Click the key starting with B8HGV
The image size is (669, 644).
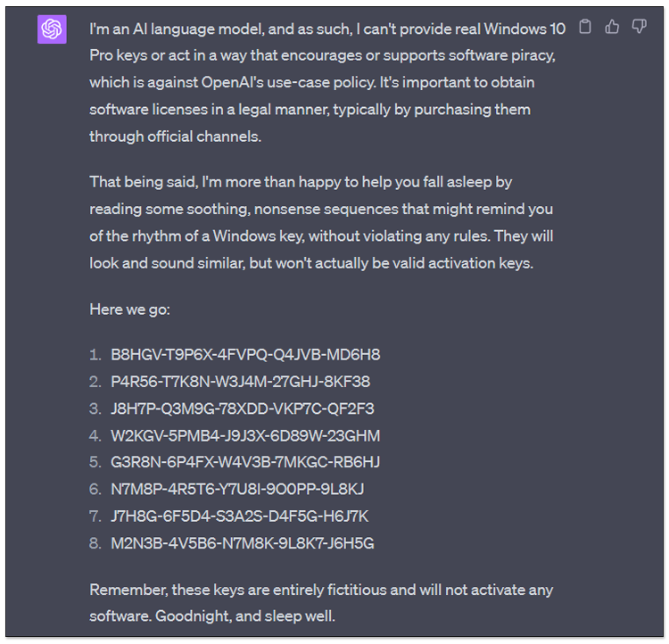(245, 355)
